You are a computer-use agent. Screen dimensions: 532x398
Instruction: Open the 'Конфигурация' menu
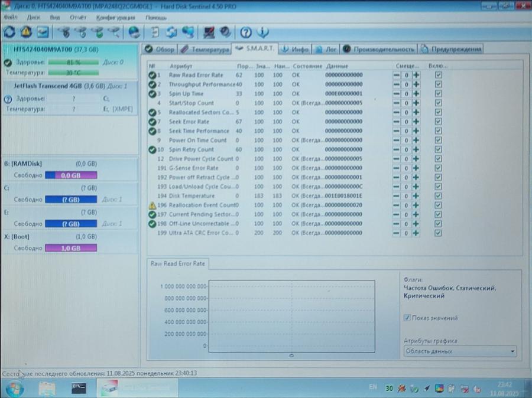(116, 17)
